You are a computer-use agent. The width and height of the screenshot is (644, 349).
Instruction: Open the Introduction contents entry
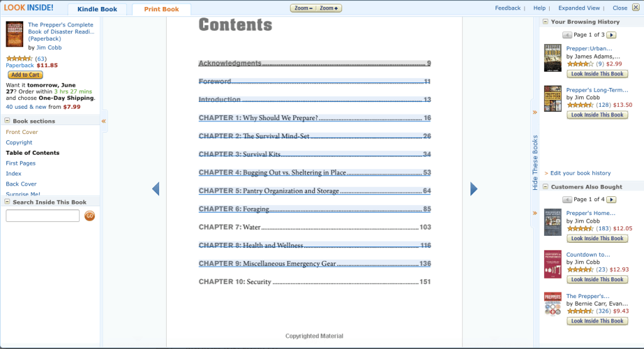tap(314, 99)
